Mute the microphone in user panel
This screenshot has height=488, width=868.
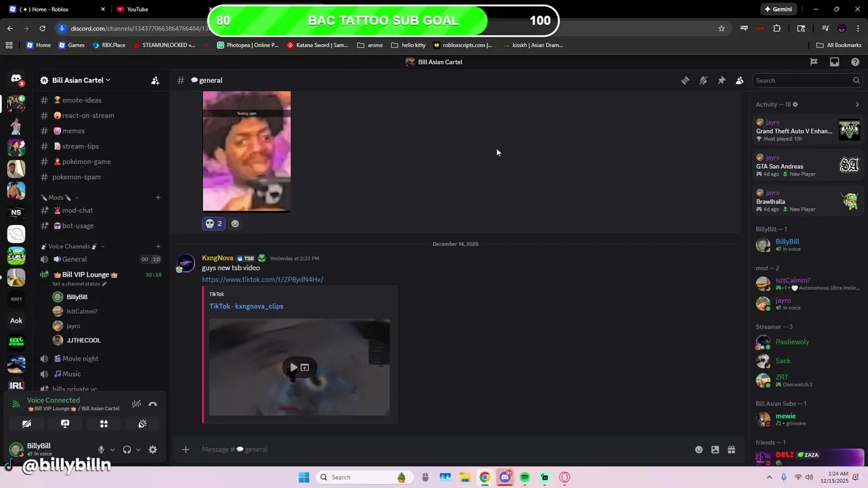pyautogui.click(x=101, y=449)
